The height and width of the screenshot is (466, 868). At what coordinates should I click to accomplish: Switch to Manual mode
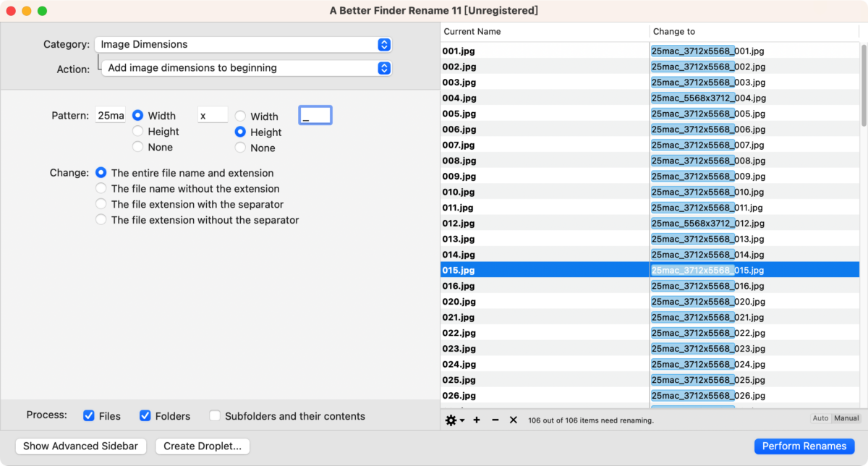click(x=846, y=418)
